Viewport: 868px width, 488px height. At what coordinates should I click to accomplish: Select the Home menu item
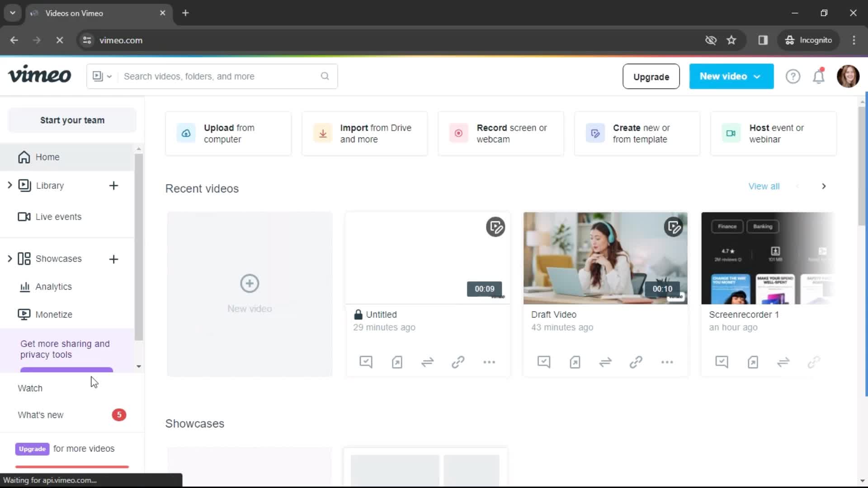[x=47, y=157]
